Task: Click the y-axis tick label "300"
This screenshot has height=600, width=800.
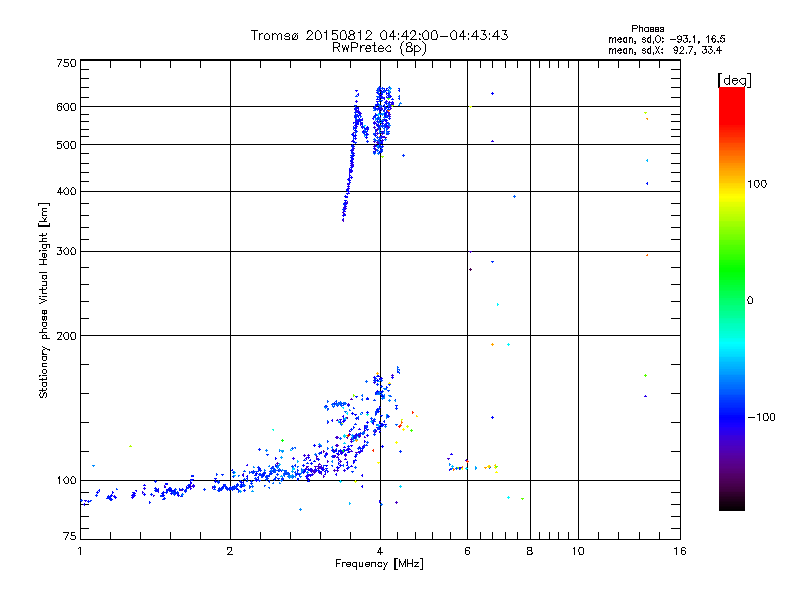Action: tap(66, 251)
